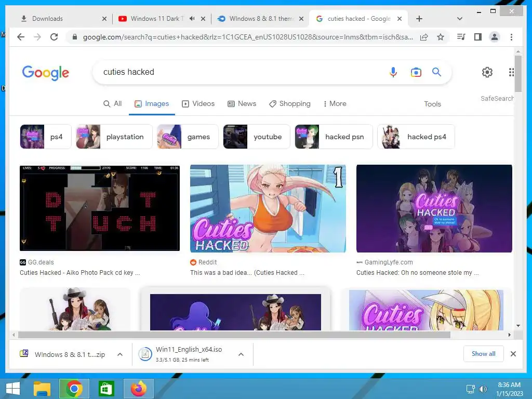Filter results with ps4 chip
This screenshot has height=399, width=532.
(x=46, y=137)
